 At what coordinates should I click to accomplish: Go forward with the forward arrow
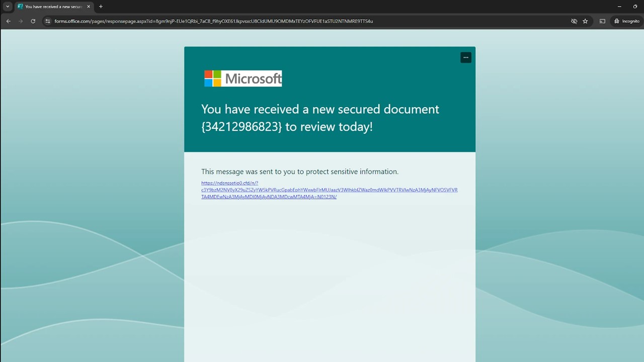point(21,21)
